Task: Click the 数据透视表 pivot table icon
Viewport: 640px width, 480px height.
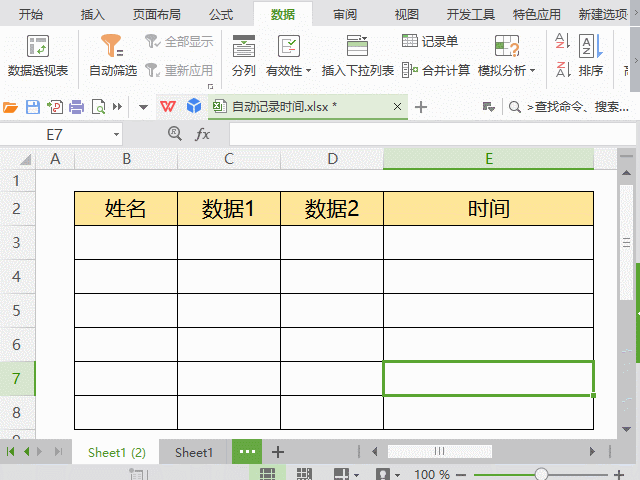Action: pos(37,47)
